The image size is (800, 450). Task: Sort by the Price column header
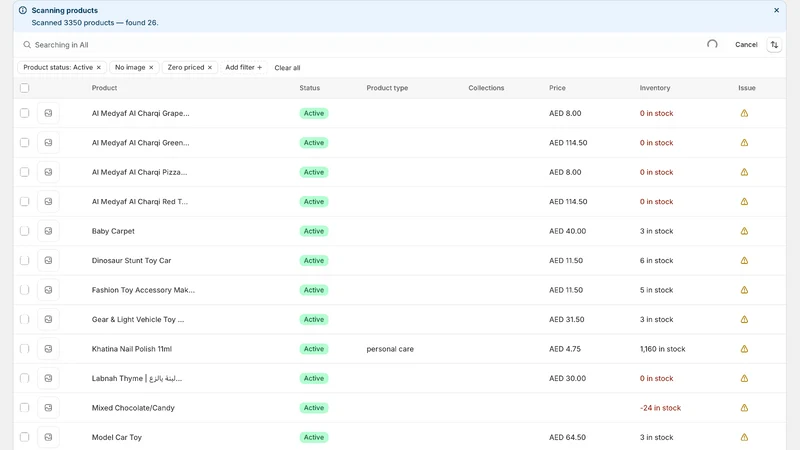click(557, 88)
